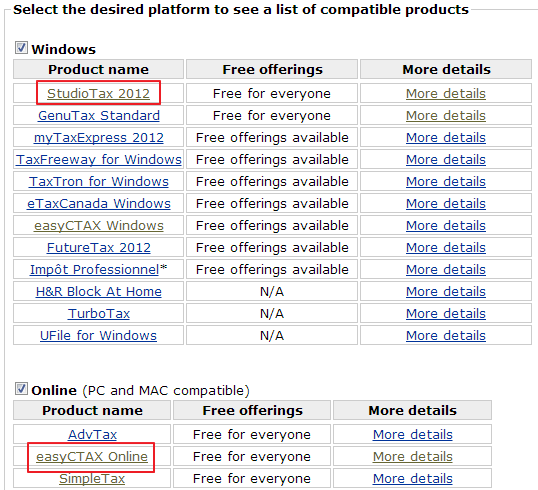View More details for AdvTax
538x490 pixels.
[413, 434]
